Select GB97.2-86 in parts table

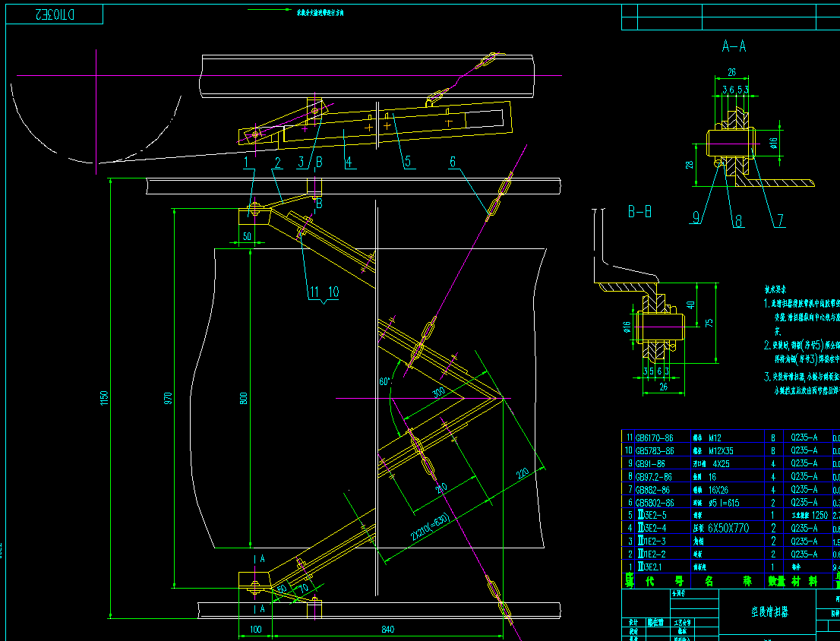point(653,477)
